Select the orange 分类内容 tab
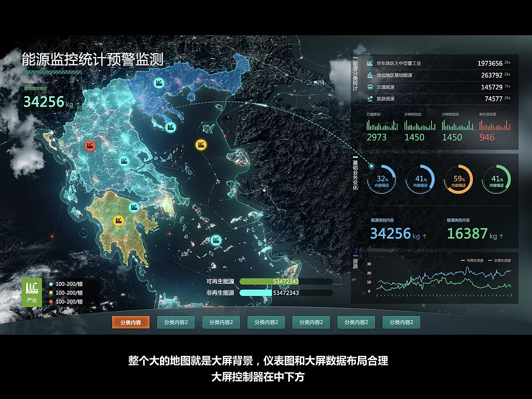The width and height of the screenshot is (532, 399). (131, 323)
